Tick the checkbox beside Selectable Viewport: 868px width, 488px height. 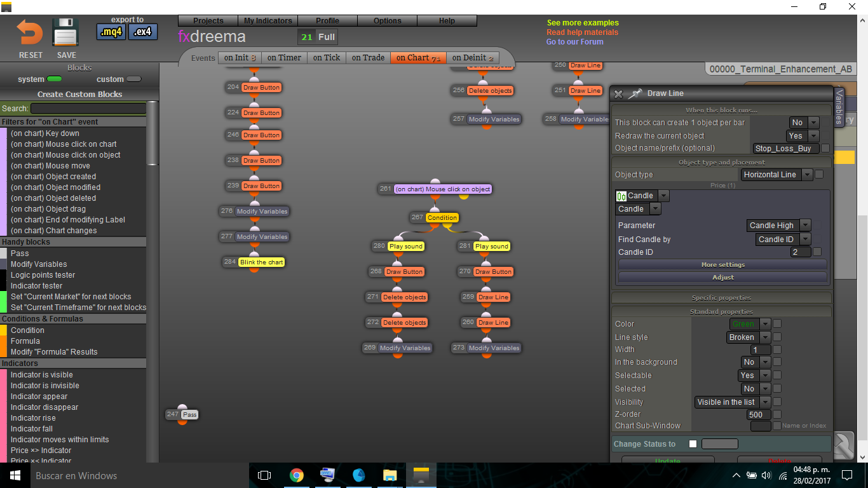pyautogui.click(x=777, y=375)
